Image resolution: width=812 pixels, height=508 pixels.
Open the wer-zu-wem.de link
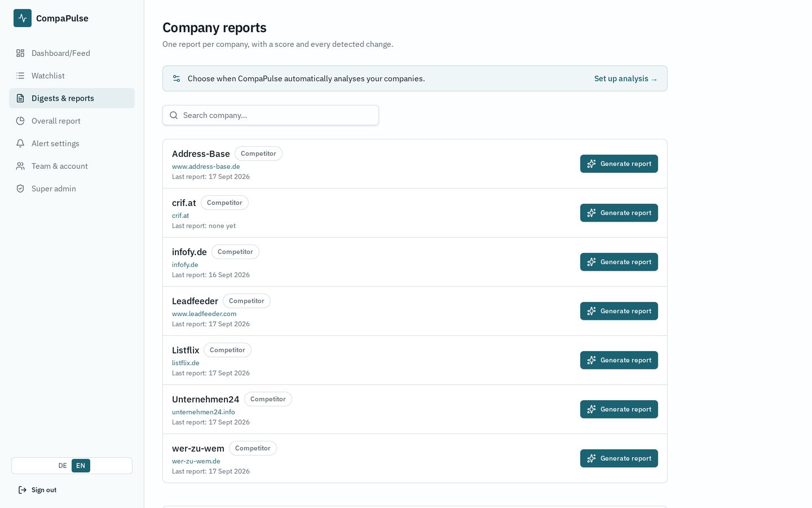[196, 461]
